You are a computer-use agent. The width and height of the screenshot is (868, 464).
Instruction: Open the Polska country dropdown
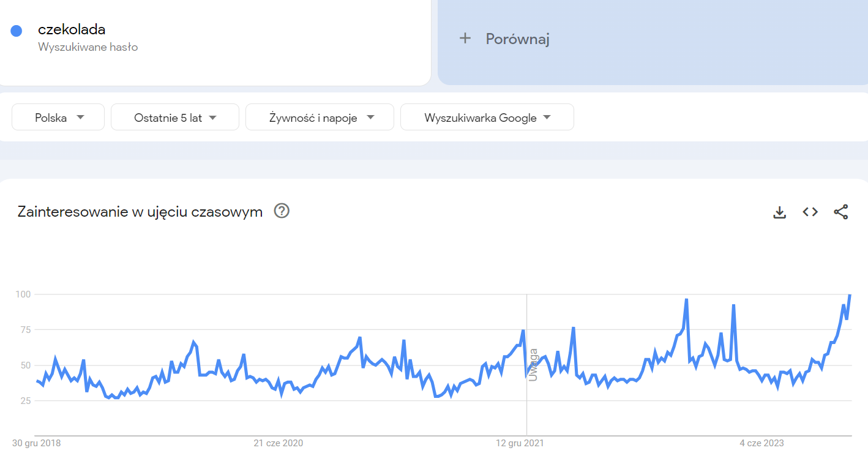58,118
